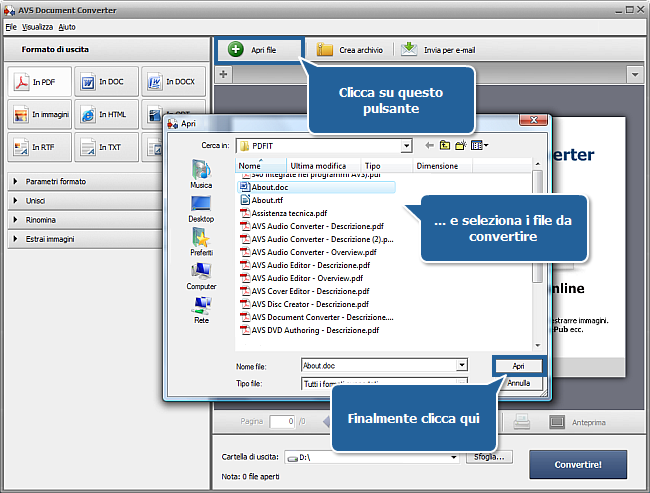Open the Aiuto menu
The height and width of the screenshot is (493, 650).
point(67,27)
